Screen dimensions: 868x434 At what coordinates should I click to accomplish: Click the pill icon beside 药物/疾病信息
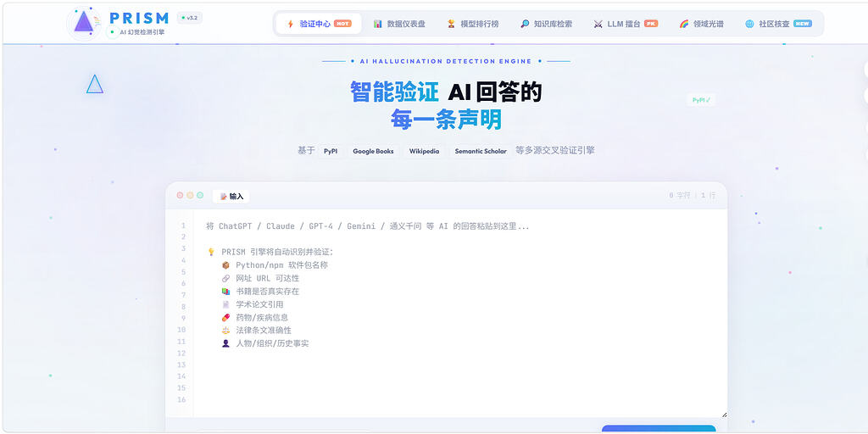click(x=225, y=318)
